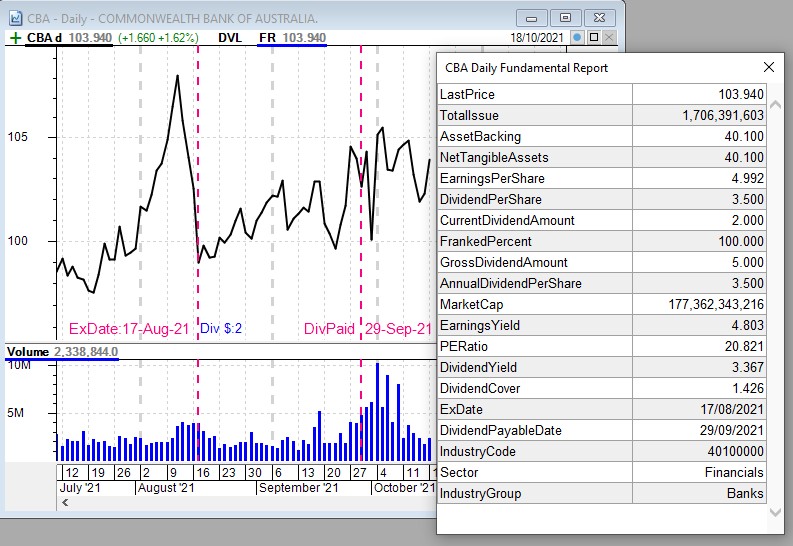The image size is (793, 546).
Task: Close chart pane with small X icon
Action: point(609,37)
